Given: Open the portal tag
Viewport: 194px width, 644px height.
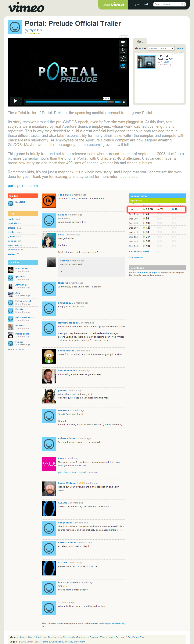Looking at the screenshot, I should pos(12,219).
